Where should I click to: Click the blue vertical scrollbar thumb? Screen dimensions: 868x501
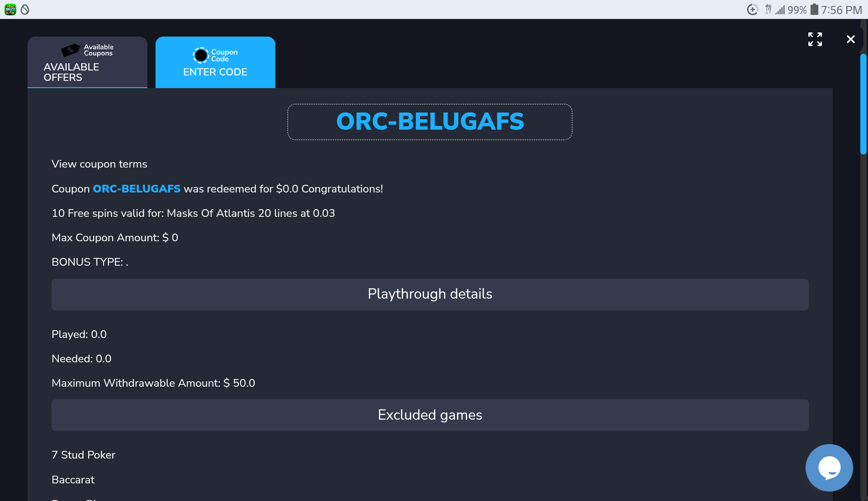(863, 104)
